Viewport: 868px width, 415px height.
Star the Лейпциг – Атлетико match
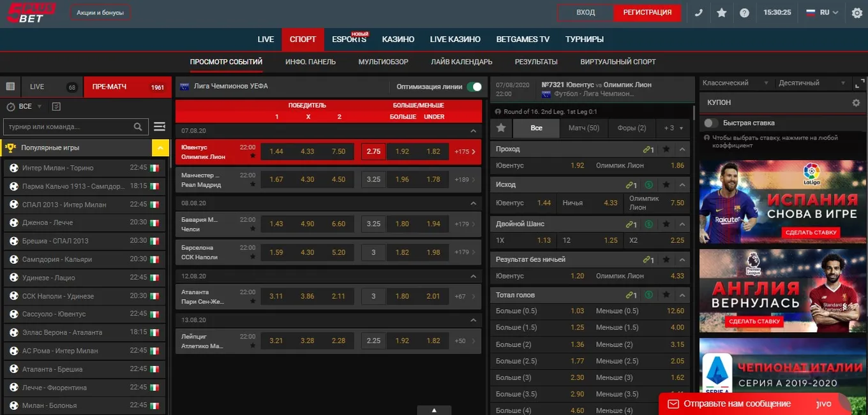[253, 346]
